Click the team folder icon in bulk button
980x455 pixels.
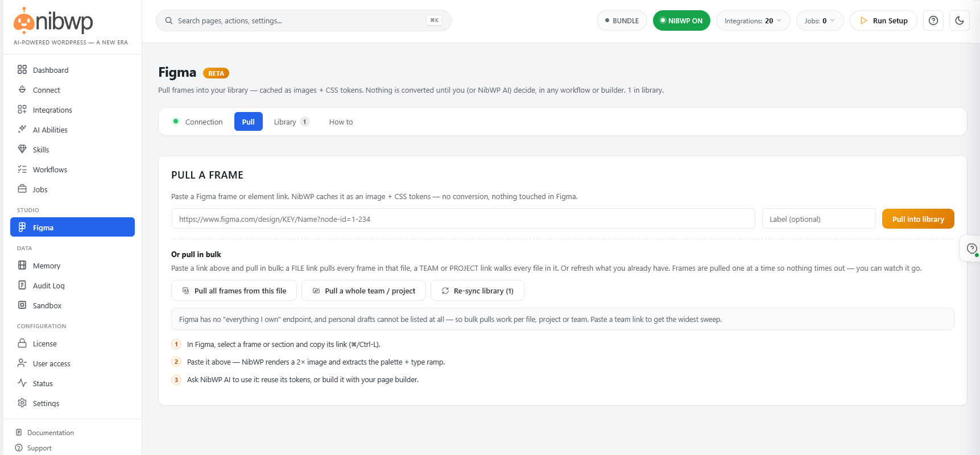316,291
